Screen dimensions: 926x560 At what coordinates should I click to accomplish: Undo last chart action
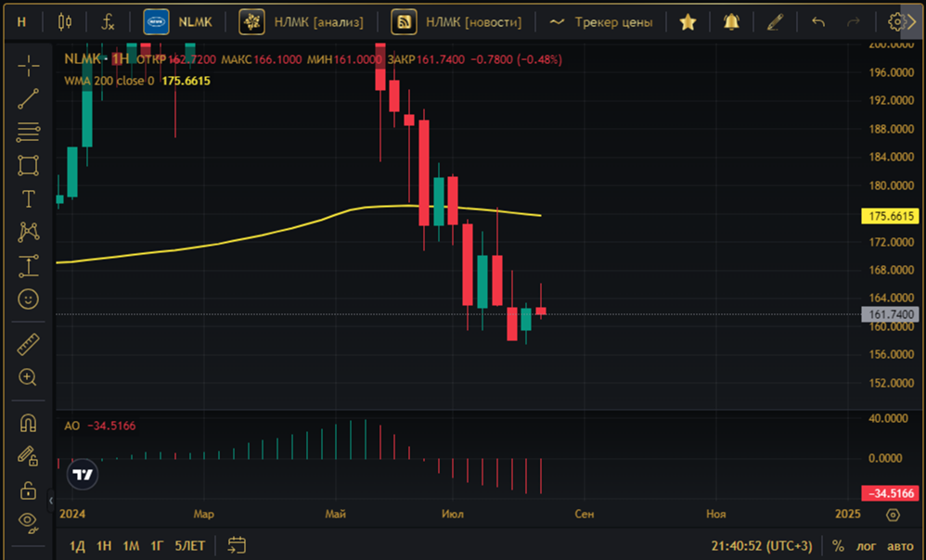[818, 22]
